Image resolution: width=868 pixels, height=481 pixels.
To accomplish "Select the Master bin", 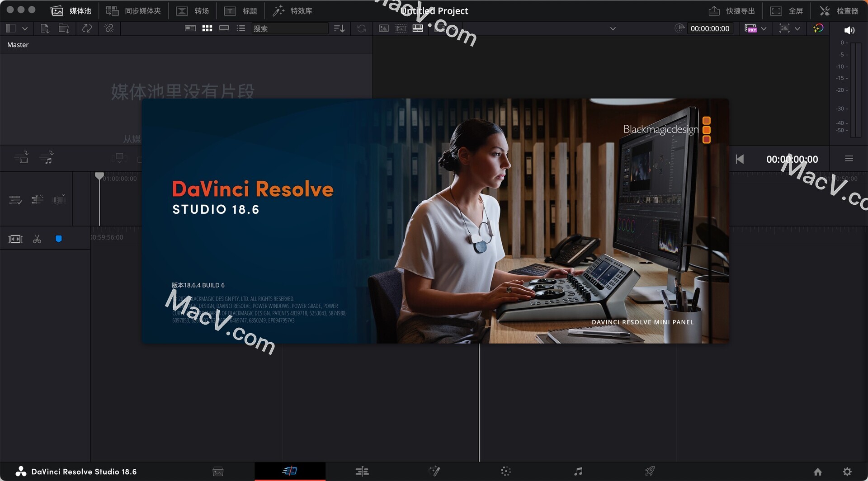I will (18, 45).
